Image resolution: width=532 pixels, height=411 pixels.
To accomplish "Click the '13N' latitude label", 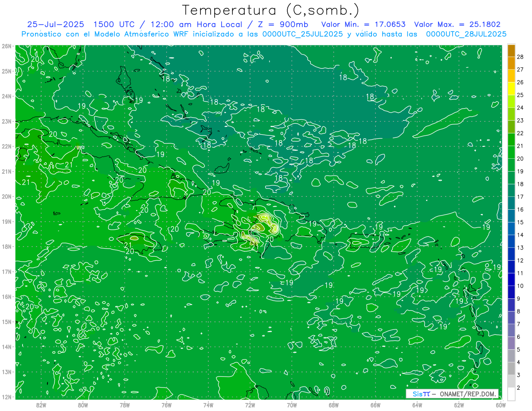I will point(7,372).
